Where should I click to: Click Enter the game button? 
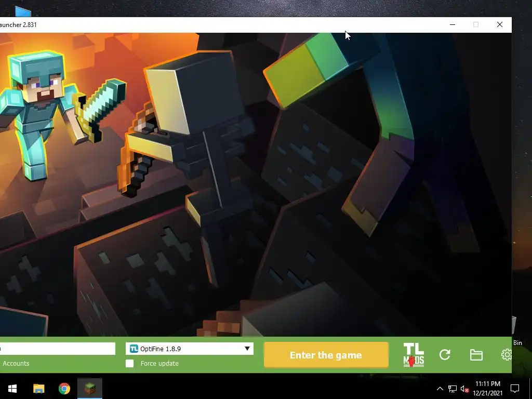pos(326,355)
